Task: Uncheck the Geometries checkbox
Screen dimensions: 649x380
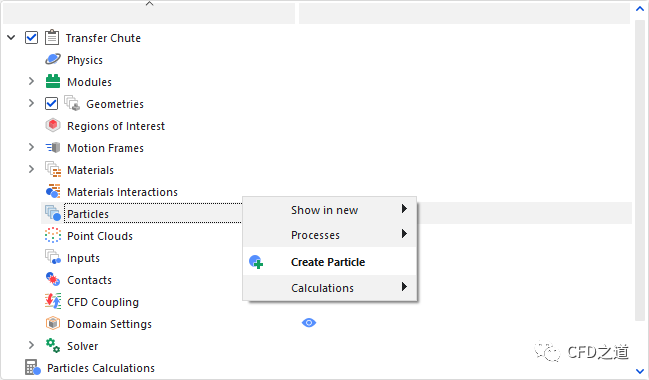Action: click(x=51, y=103)
